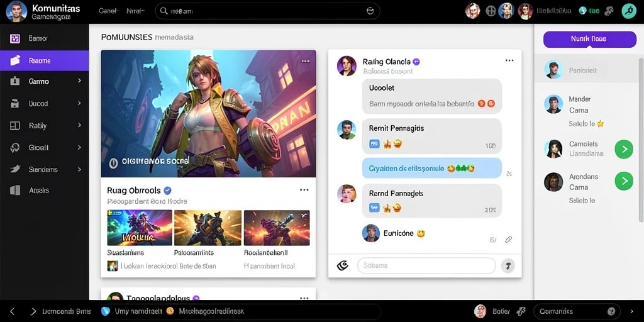The image size is (644, 322).
Task: Expand the Uucod sidebar item chevron
Action: coord(79,103)
